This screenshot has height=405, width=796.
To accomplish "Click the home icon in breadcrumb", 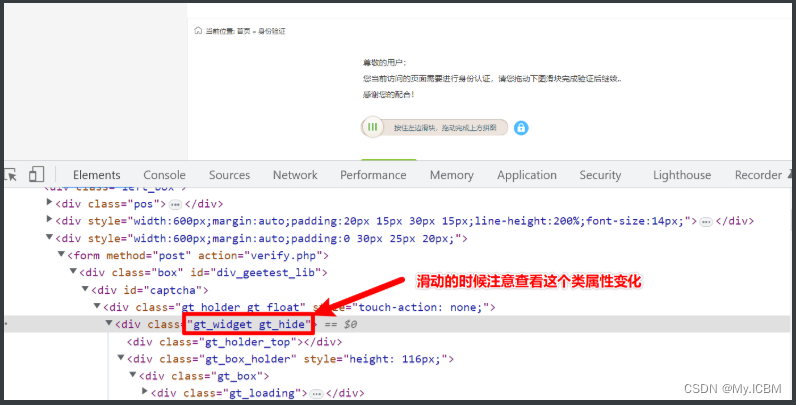I will pyautogui.click(x=198, y=30).
